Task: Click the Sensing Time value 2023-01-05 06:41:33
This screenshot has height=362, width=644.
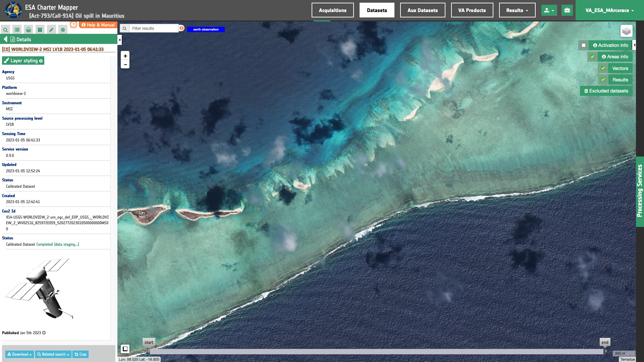Action: [23, 140]
